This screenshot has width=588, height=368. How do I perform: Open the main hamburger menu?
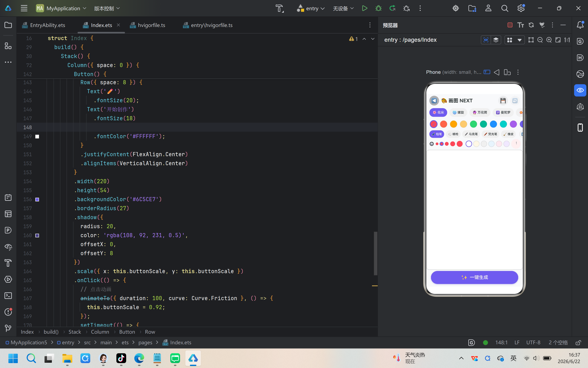point(24,8)
